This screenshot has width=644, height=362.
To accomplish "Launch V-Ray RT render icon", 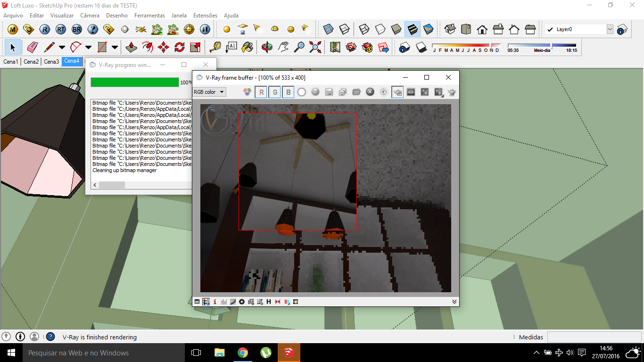I will 61,29.
